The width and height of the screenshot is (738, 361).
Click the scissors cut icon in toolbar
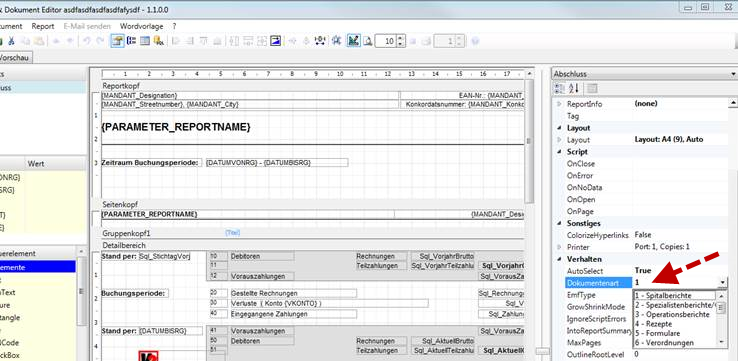point(11,41)
